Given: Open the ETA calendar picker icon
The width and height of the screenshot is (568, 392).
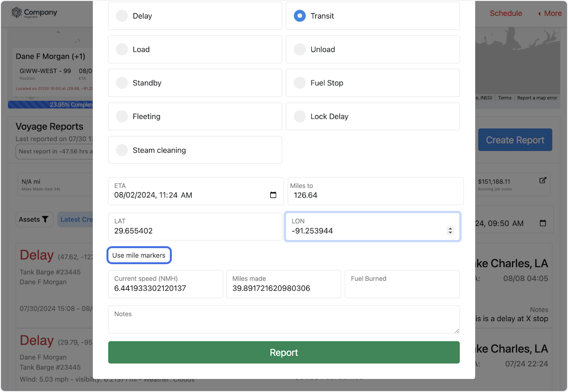Looking at the screenshot, I should (x=273, y=195).
